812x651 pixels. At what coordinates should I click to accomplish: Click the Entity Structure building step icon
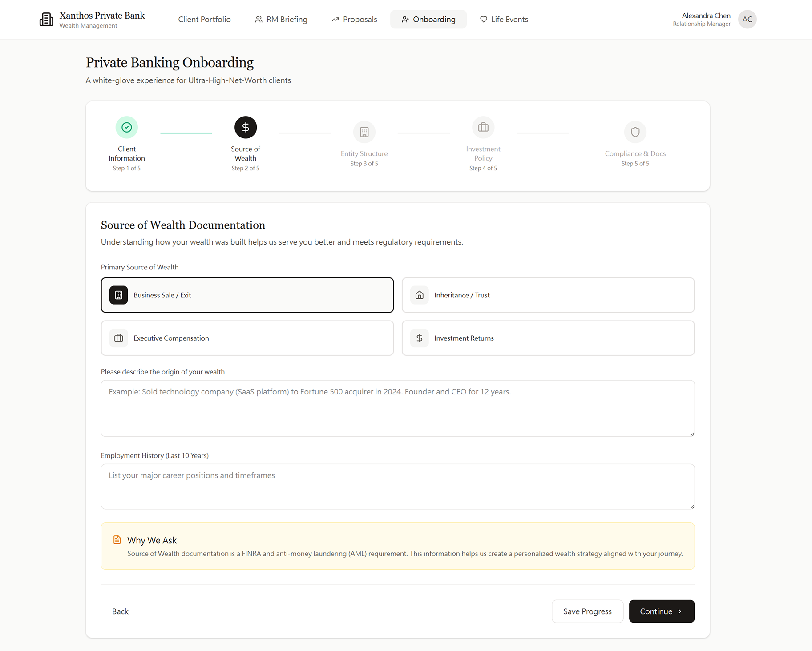coord(364,132)
